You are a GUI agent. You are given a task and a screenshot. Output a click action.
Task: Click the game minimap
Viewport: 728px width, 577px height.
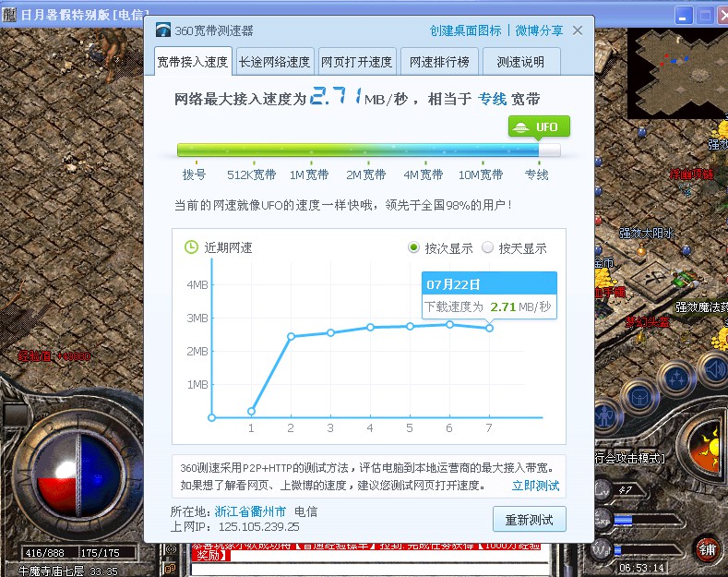pyautogui.click(x=677, y=73)
